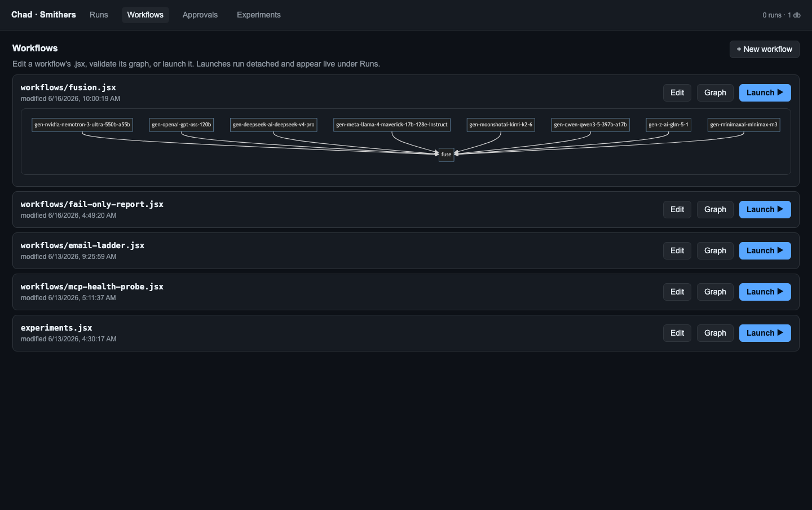
Task: Click the fuse node in the graph
Action: point(447,155)
